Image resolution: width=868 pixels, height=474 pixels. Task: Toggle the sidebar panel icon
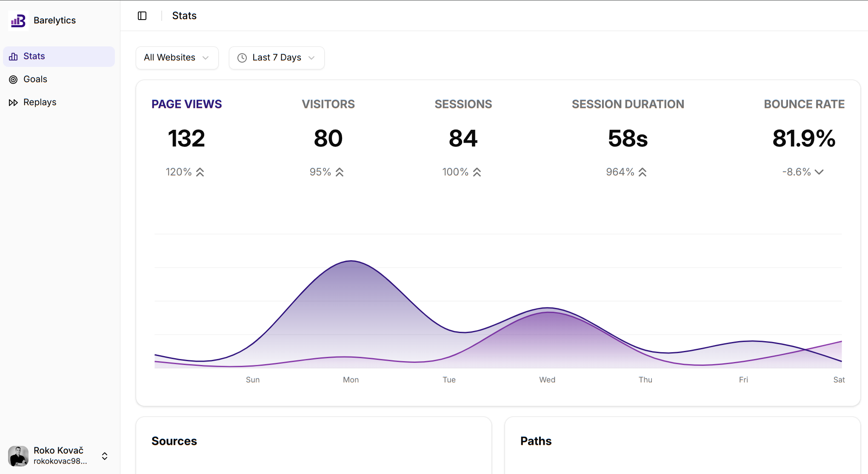[142, 16]
